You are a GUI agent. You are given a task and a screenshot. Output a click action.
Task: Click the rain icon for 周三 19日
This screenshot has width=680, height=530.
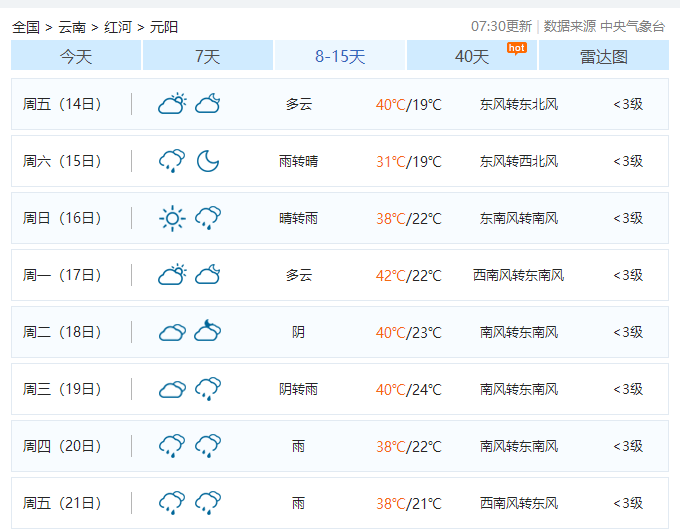pos(208,389)
